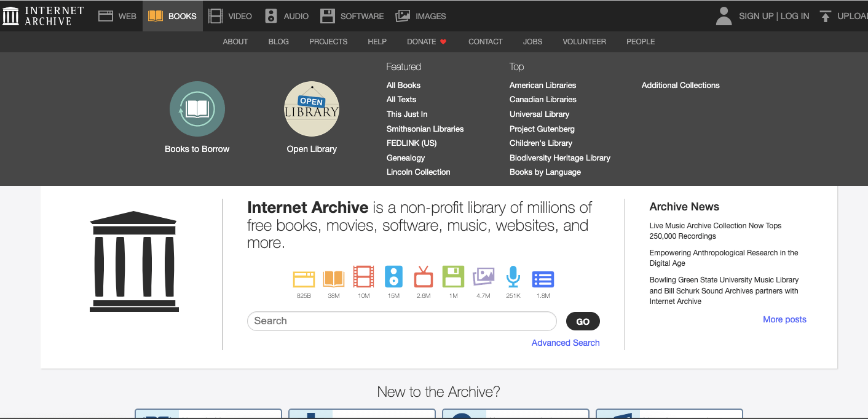Click the user avatar icon

[x=724, y=16]
